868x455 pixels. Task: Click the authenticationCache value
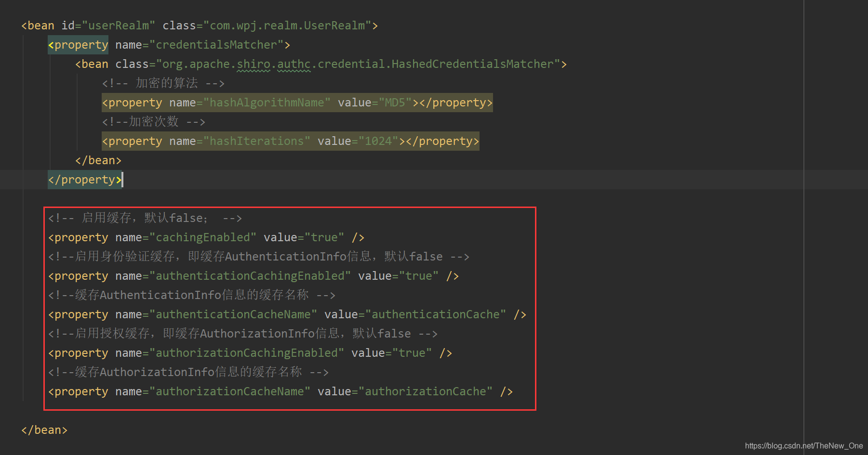[x=436, y=314]
